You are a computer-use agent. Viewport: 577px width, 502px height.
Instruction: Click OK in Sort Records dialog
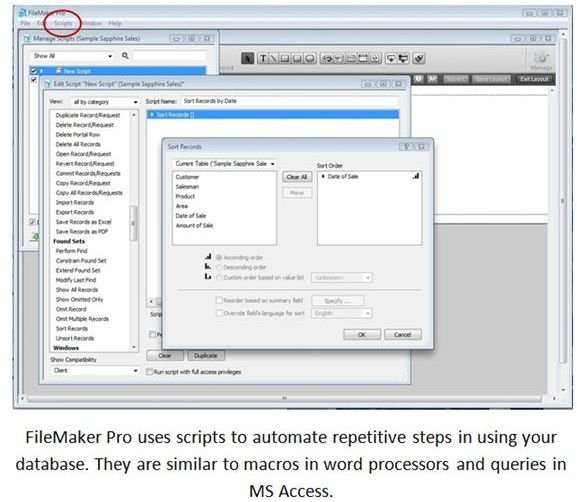coord(362,334)
